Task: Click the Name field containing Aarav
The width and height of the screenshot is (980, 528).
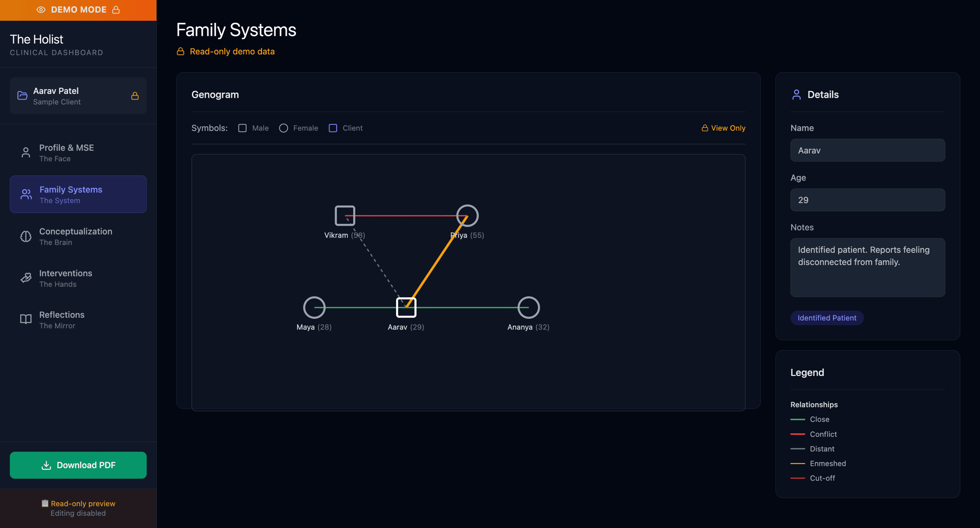Action: click(x=867, y=150)
